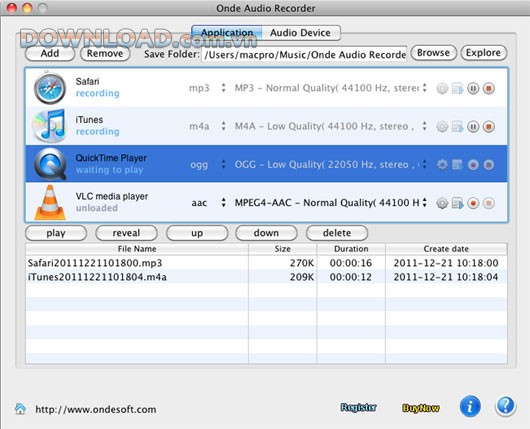Switch to the Application tab
Screen dimensions: 530x429
227,33
